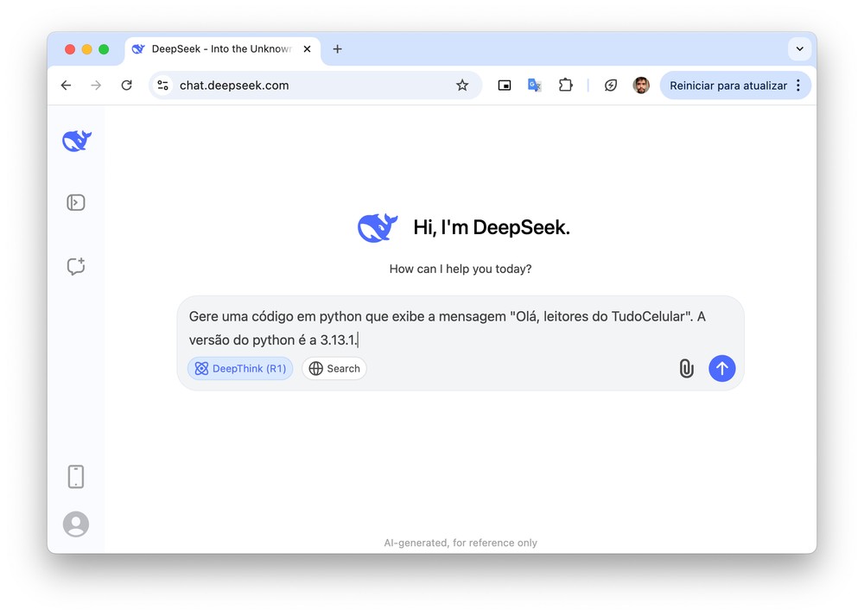Attach a file with the paperclip icon
Screen dimensions: 864x616
(x=686, y=369)
